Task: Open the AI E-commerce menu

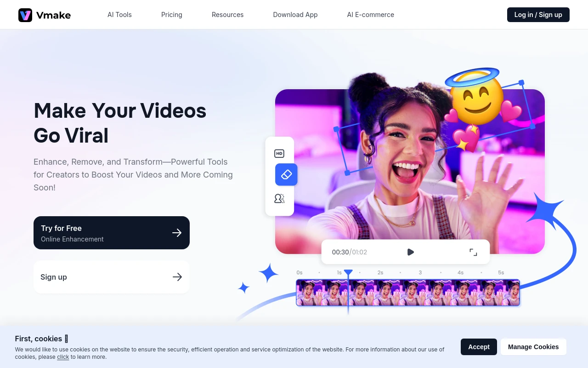Action: click(370, 15)
